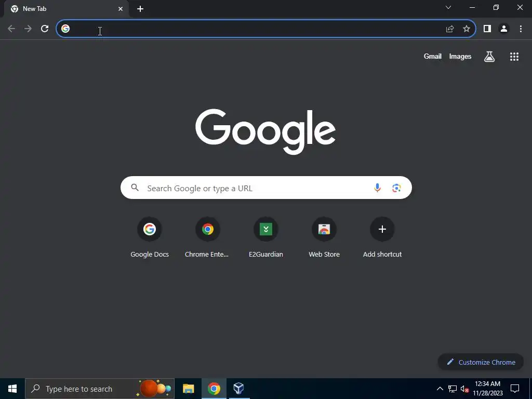
Task: Bookmark this tab with the star icon
Action: (467, 29)
